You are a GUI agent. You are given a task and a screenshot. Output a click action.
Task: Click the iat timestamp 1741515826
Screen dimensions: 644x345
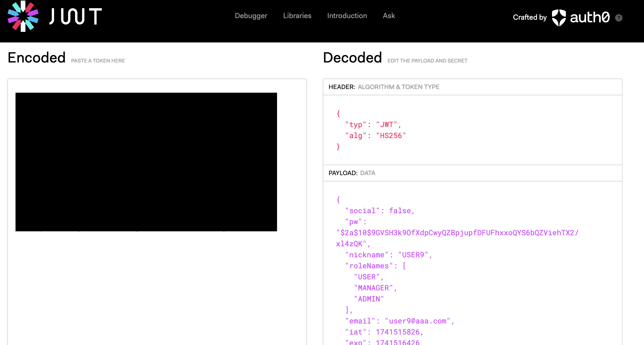pos(397,332)
